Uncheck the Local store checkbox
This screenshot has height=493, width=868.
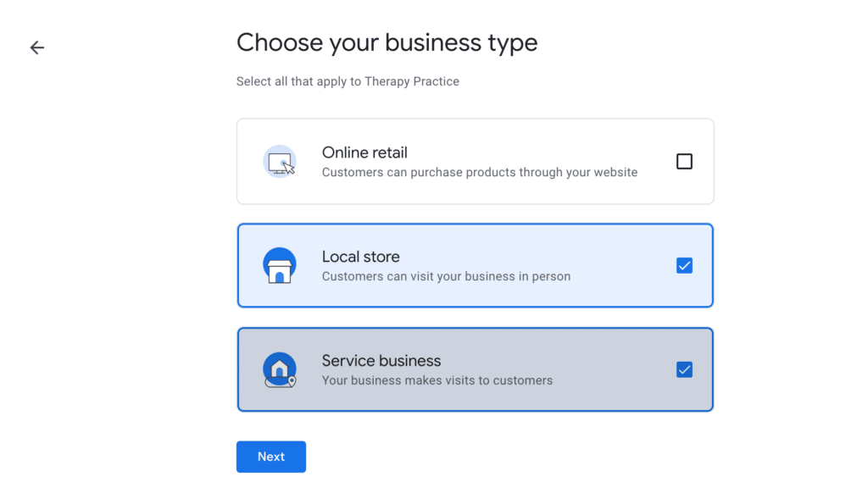pyautogui.click(x=684, y=266)
